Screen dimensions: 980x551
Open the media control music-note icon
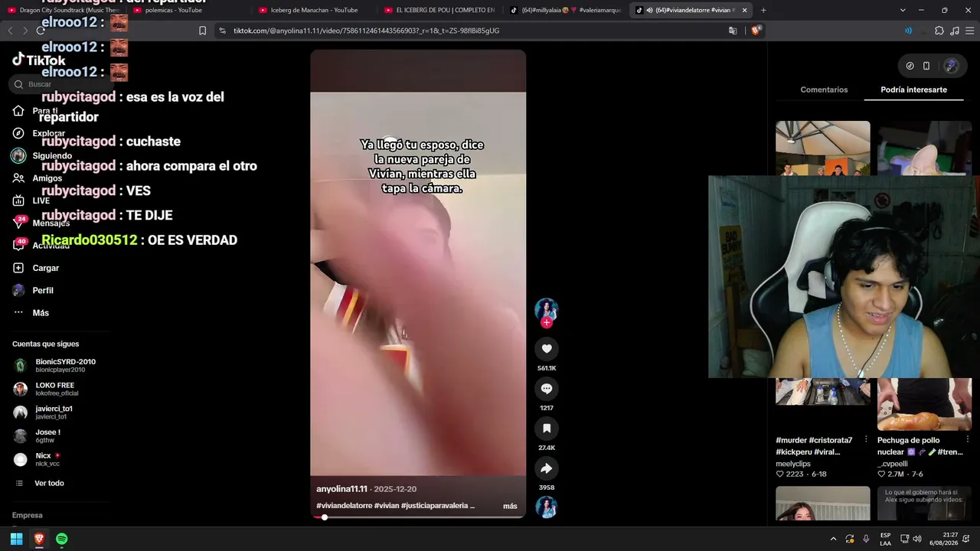954,31
